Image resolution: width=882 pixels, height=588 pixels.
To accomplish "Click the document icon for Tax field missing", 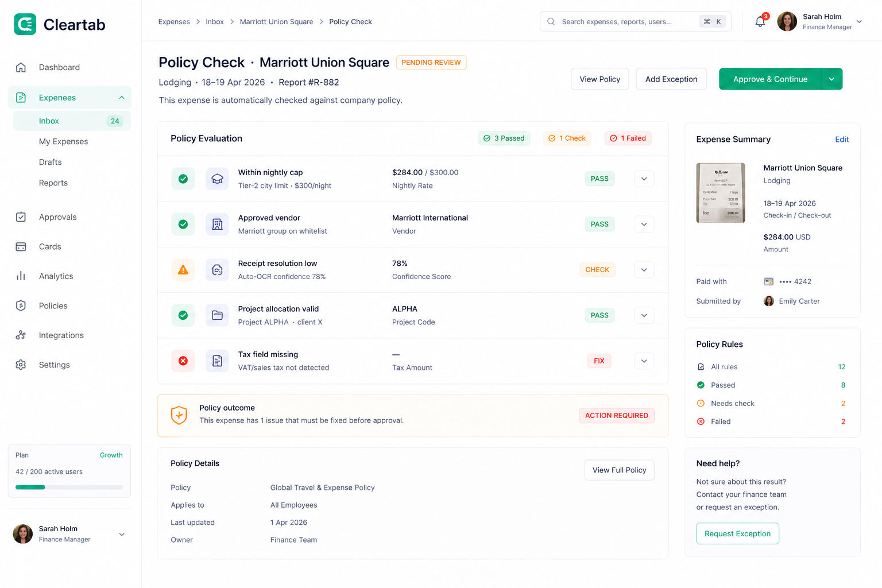I will click(x=217, y=361).
